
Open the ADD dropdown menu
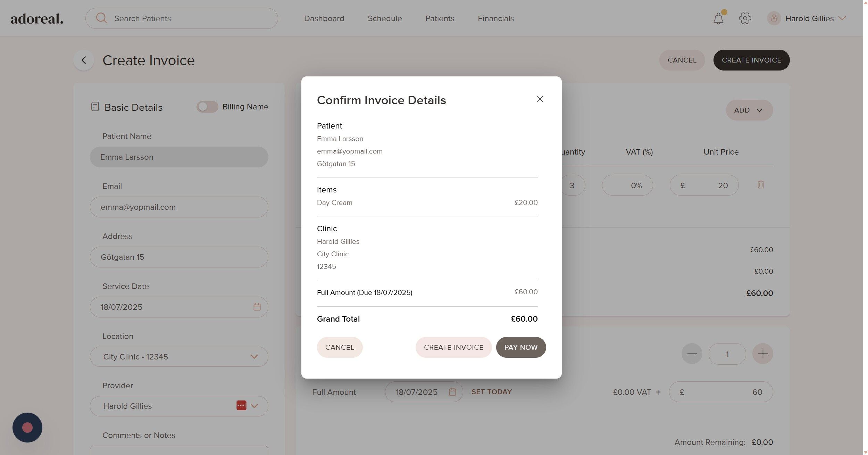(x=749, y=110)
